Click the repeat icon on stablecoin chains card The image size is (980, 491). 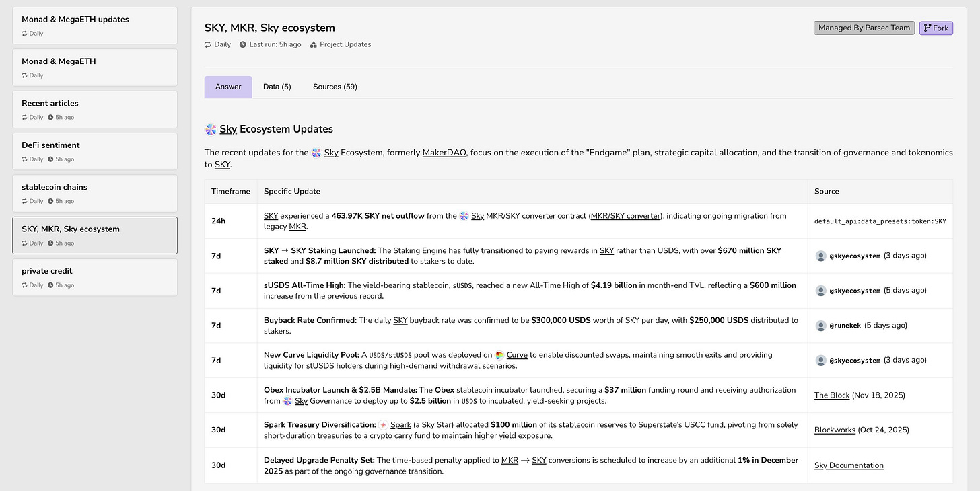[x=24, y=201]
